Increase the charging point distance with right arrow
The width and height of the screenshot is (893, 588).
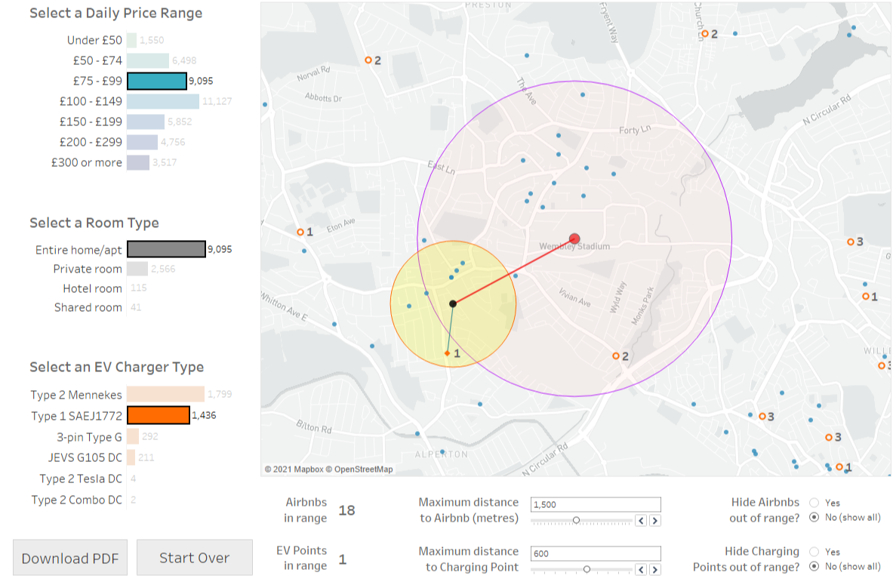[655, 569]
